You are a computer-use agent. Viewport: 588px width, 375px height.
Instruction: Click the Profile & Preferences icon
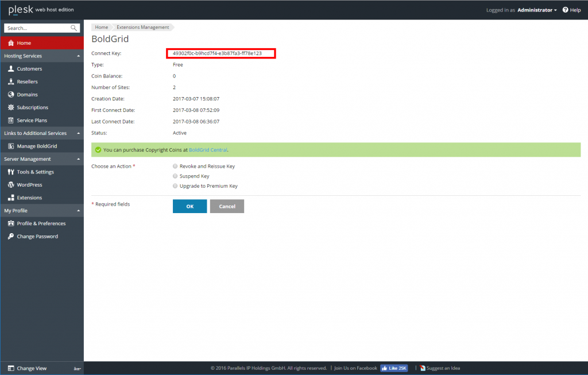click(x=11, y=223)
